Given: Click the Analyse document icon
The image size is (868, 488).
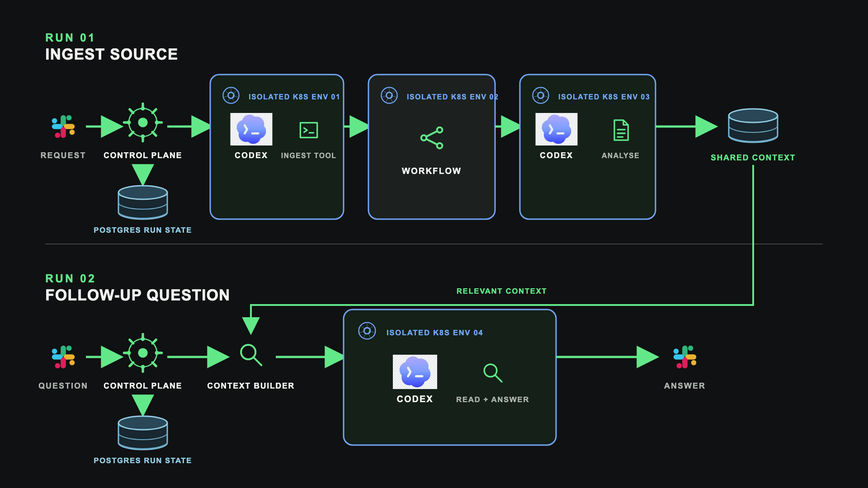Looking at the screenshot, I should coord(621,130).
